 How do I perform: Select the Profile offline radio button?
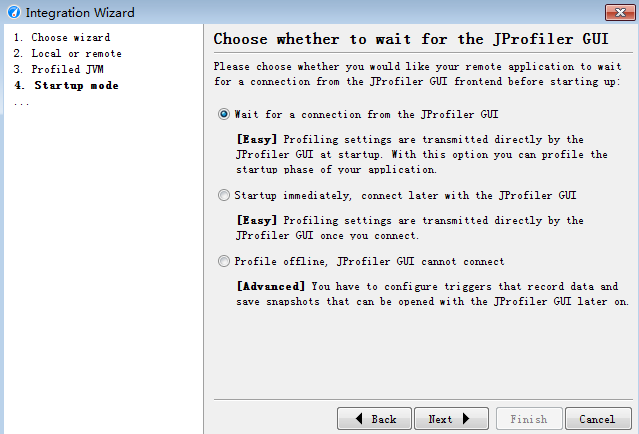coord(224,261)
